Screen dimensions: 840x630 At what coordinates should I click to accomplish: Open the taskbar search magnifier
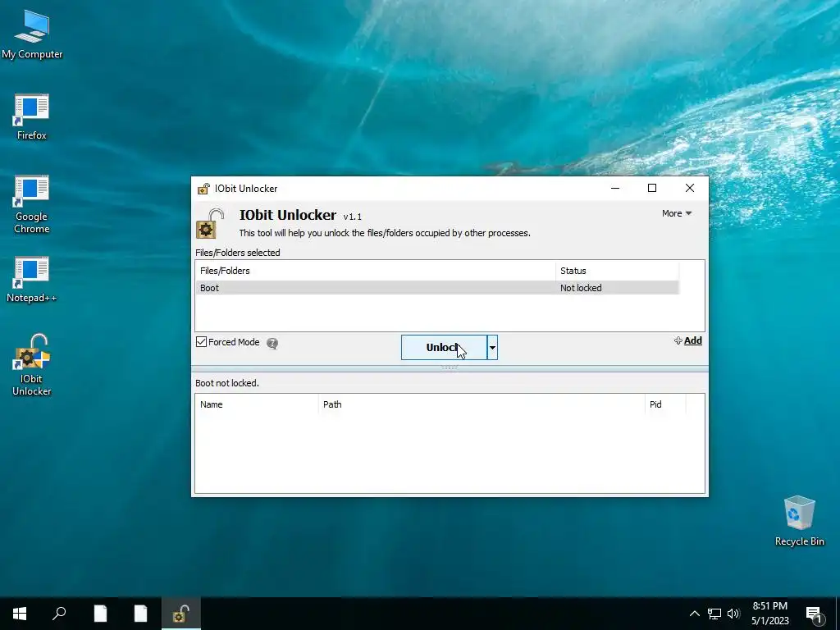59,614
